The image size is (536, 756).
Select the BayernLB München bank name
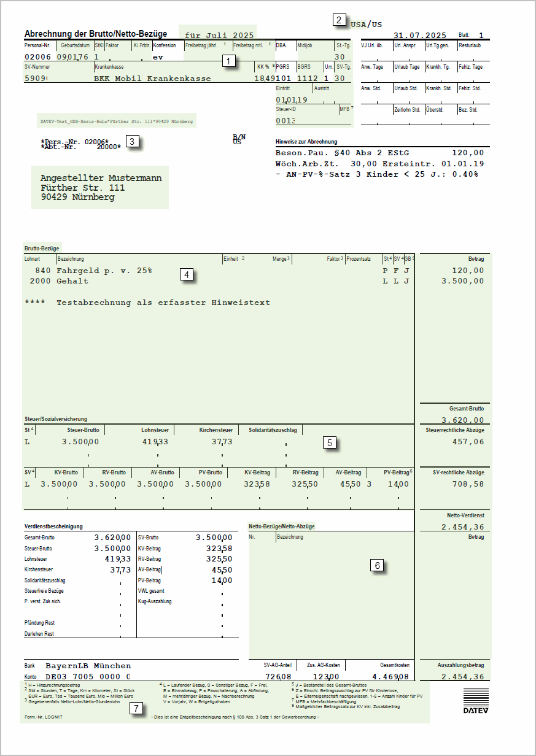click(x=88, y=666)
